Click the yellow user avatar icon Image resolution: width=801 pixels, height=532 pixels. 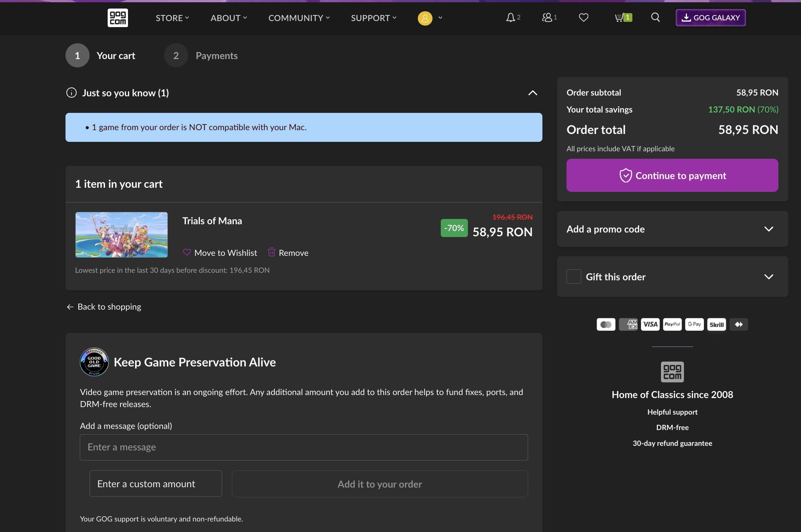(425, 18)
